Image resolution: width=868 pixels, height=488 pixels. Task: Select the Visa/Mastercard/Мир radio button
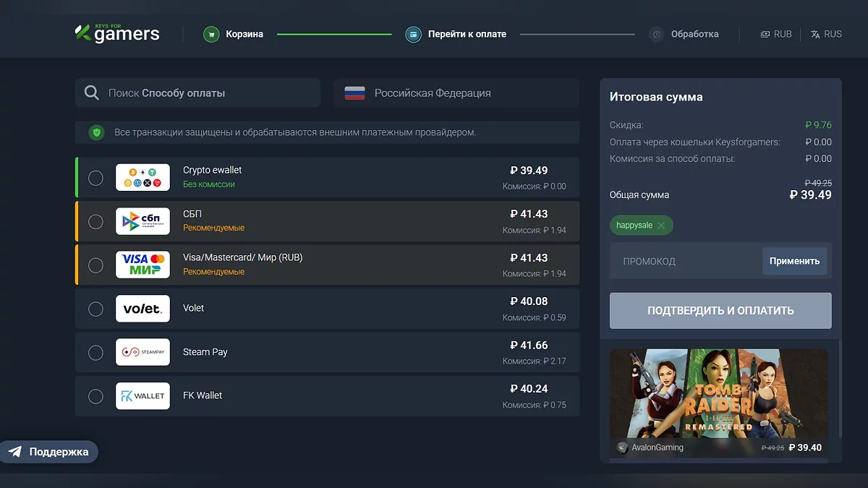tap(95, 265)
